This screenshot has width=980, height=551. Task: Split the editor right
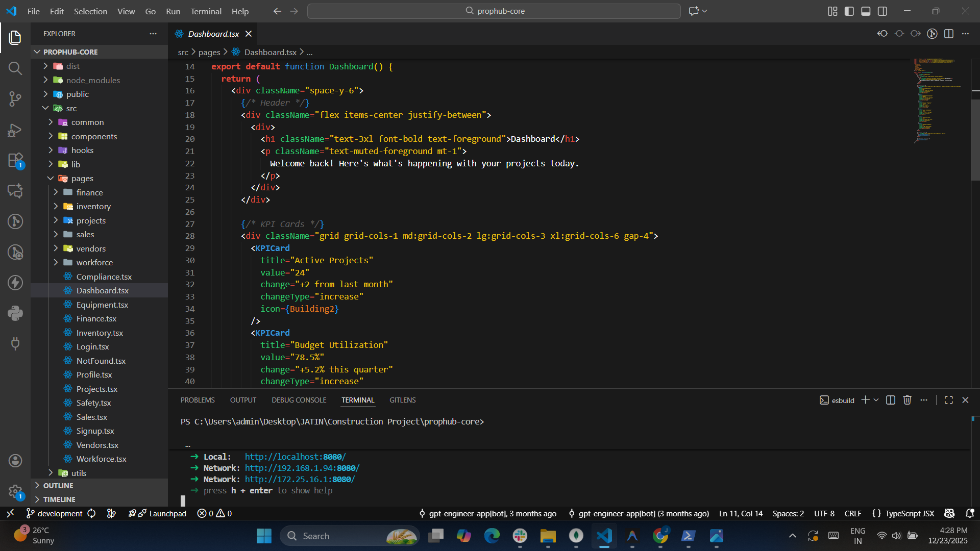949,34
